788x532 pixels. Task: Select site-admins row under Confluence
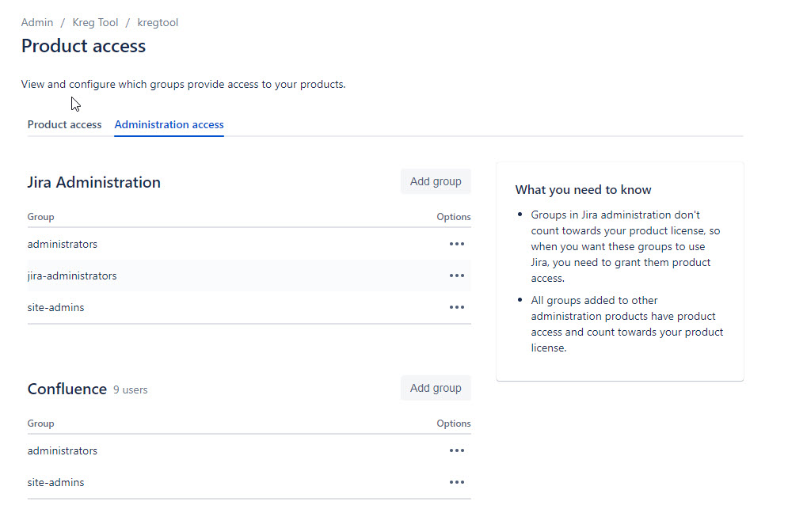pyautogui.click(x=249, y=482)
